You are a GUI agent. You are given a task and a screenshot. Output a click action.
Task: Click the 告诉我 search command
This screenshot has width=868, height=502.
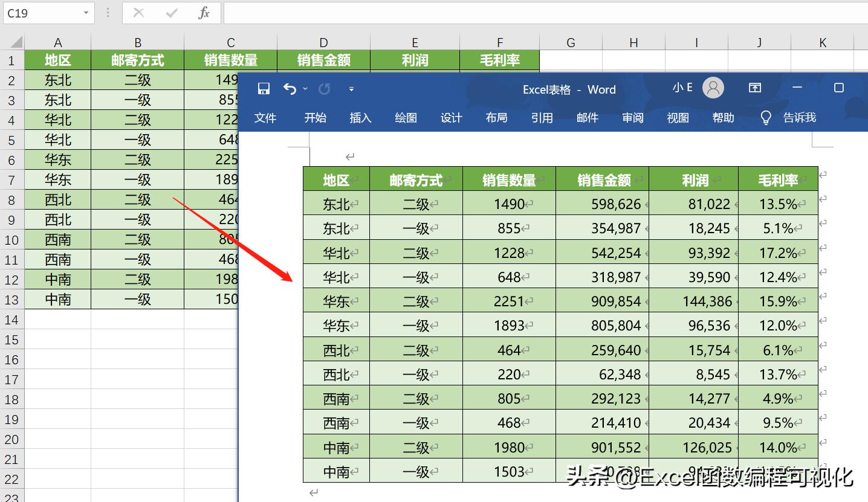pyautogui.click(x=799, y=118)
